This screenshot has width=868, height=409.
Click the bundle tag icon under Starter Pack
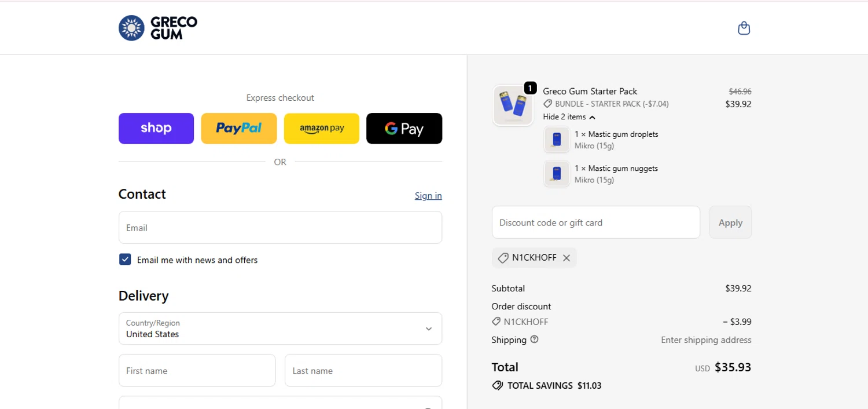[x=547, y=104]
